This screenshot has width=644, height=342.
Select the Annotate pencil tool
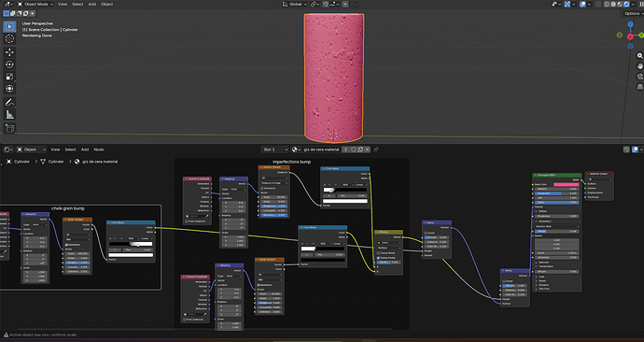pos(9,103)
